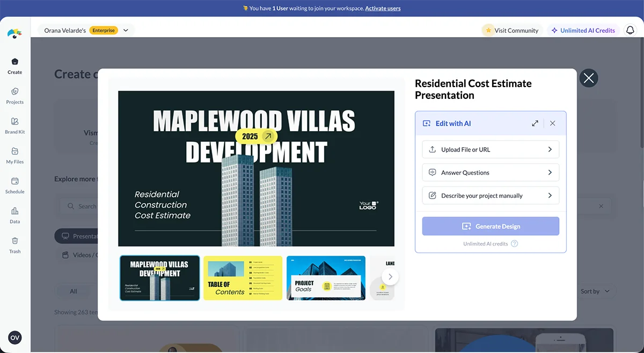Viewport: 644px width, 353px height.
Task: Close the template preview modal
Action: point(589,78)
